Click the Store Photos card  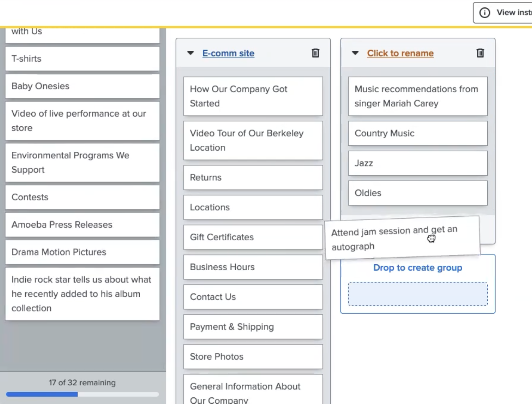[253, 357]
